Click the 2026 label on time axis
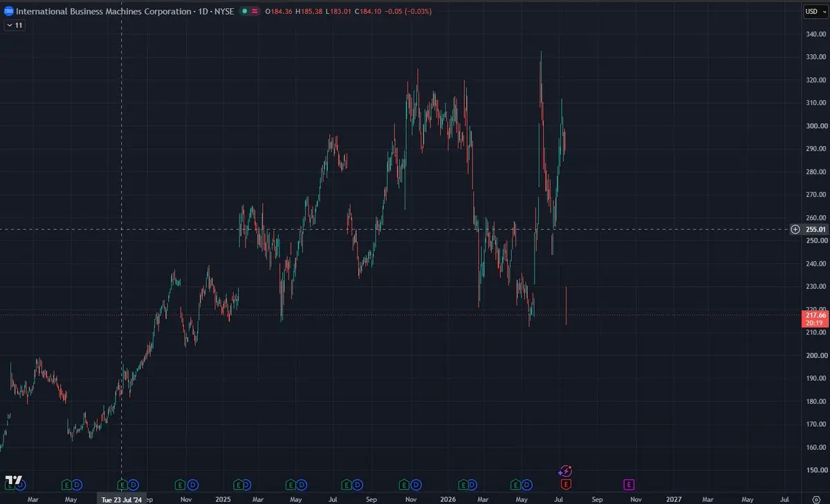Image resolution: width=830 pixels, height=504 pixels. pyautogui.click(x=448, y=498)
